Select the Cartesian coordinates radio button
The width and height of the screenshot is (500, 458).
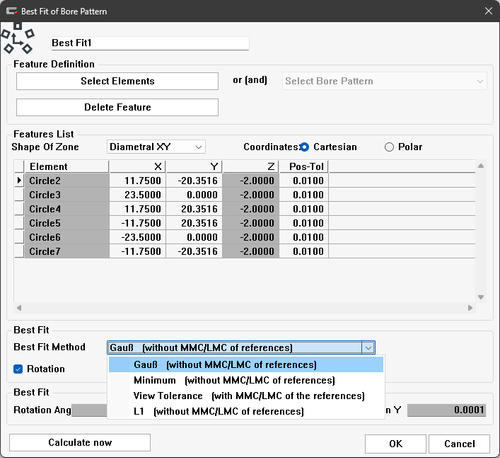[x=304, y=147]
